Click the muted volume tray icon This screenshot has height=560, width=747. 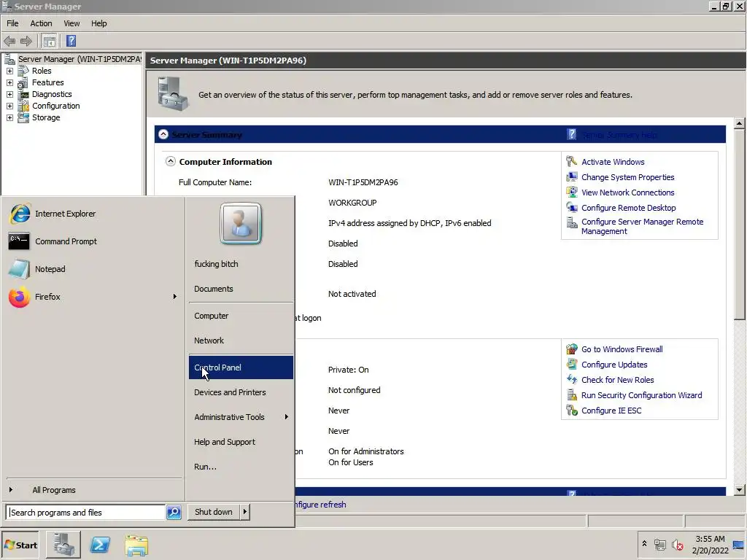[x=678, y=545]
